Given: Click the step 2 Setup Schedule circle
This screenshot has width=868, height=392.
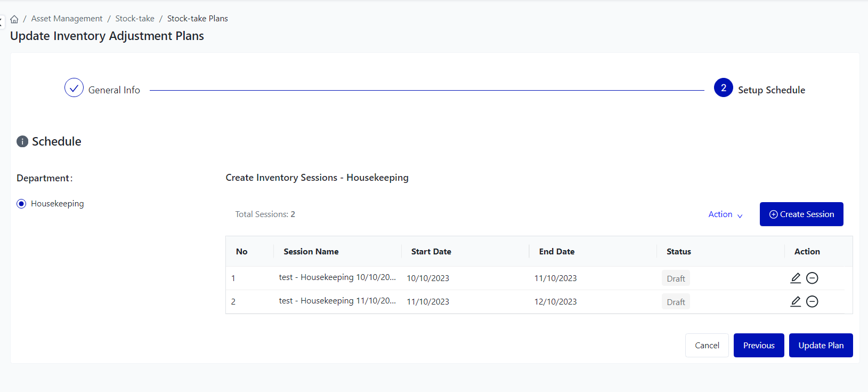Looking at the screenshot, I should tap(723, 88).
